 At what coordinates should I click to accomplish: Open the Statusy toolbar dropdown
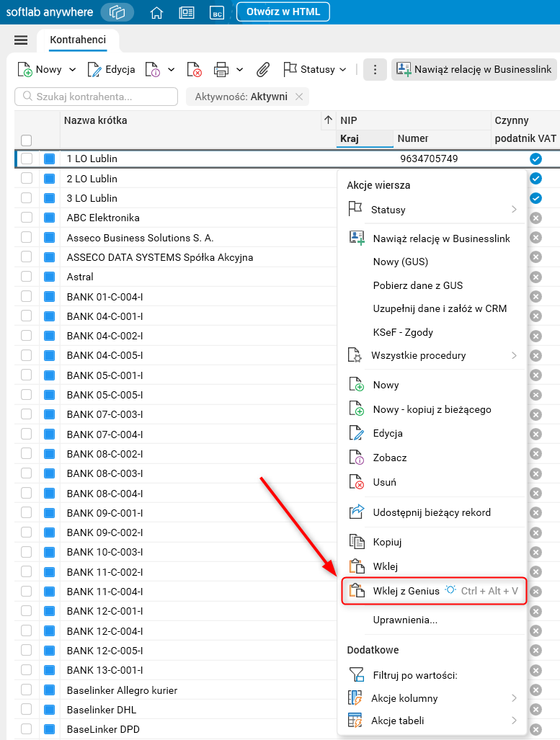point(314,69)
